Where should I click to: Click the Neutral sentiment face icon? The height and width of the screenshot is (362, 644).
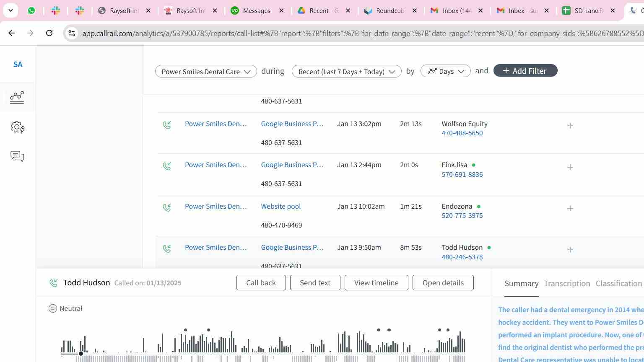click(53, 309)
